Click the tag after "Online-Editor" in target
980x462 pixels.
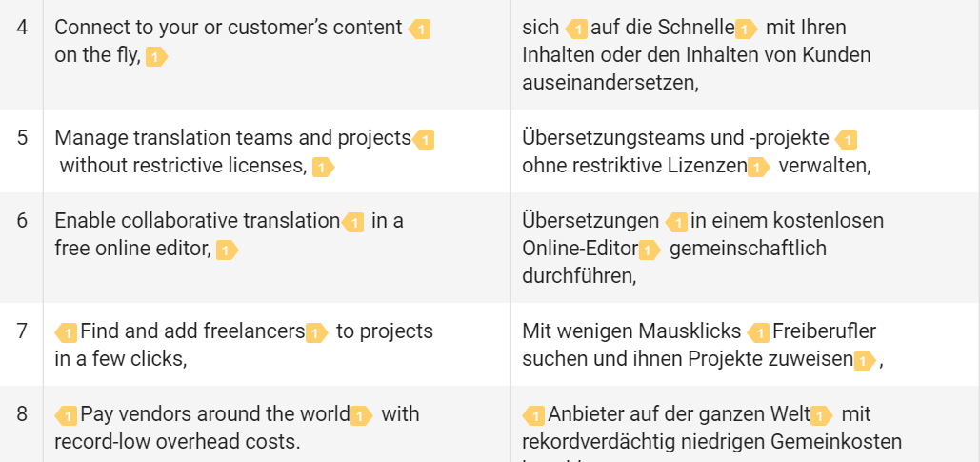click(x=650, y=251)
